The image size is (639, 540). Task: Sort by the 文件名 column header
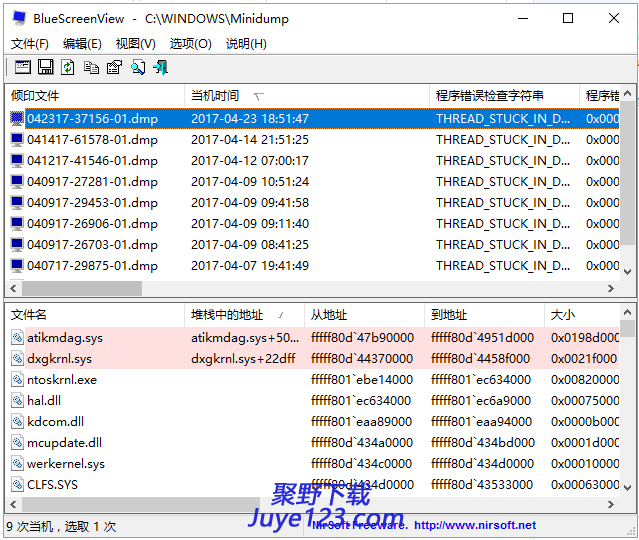tap(95, 315)
